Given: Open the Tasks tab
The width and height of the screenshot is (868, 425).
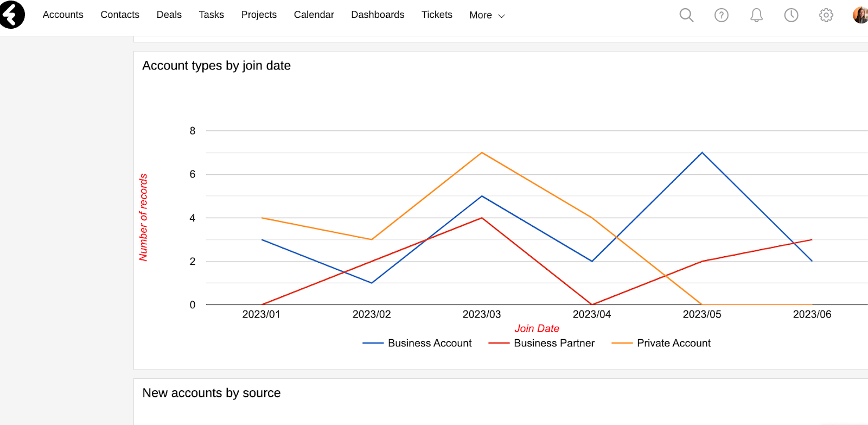Looking at the screenshot, I should pos(211,15).
